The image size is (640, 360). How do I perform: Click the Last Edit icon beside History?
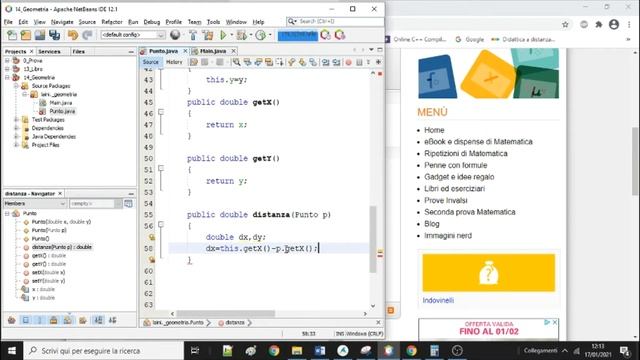pyautogui.click(x=193, y=62)
